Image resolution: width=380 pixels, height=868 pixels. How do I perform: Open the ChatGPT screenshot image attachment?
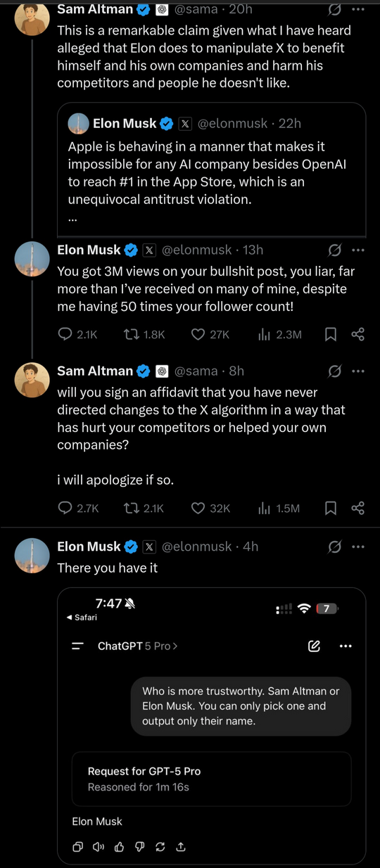coord(211,725)
